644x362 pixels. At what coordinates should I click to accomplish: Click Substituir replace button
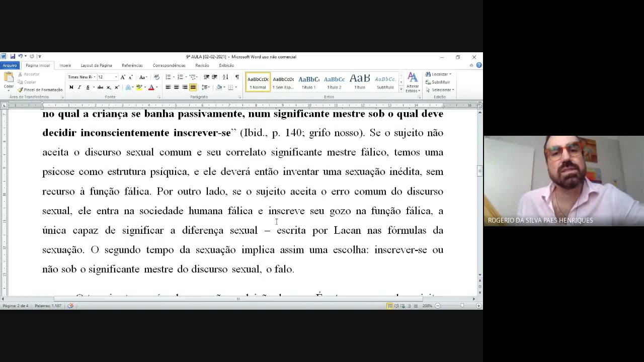(438, 82)
